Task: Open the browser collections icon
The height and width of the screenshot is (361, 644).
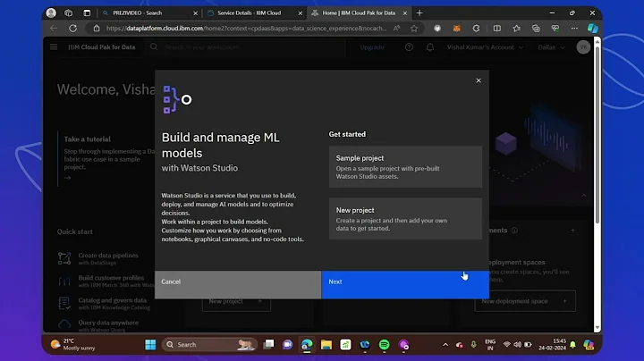Action: pyautogui.click(x=536, y=29)
